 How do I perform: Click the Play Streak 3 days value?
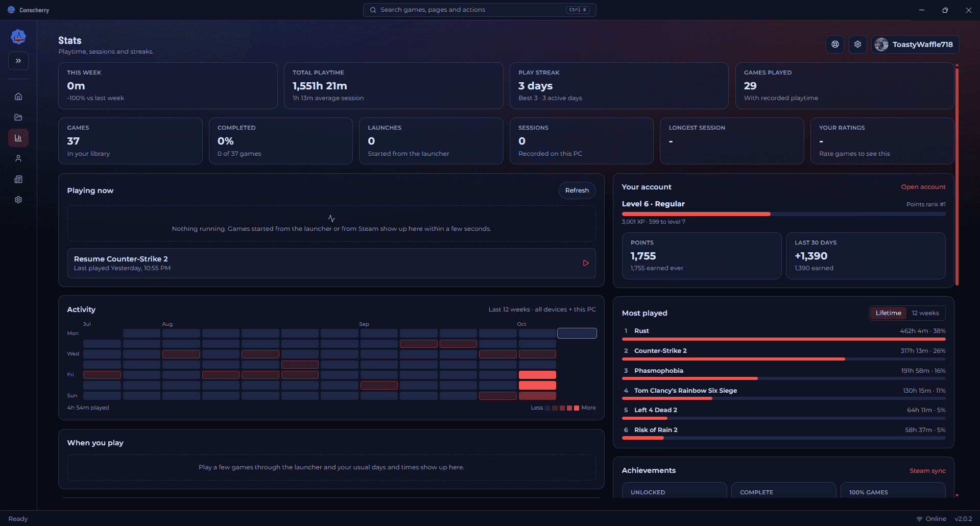(535, 86)
